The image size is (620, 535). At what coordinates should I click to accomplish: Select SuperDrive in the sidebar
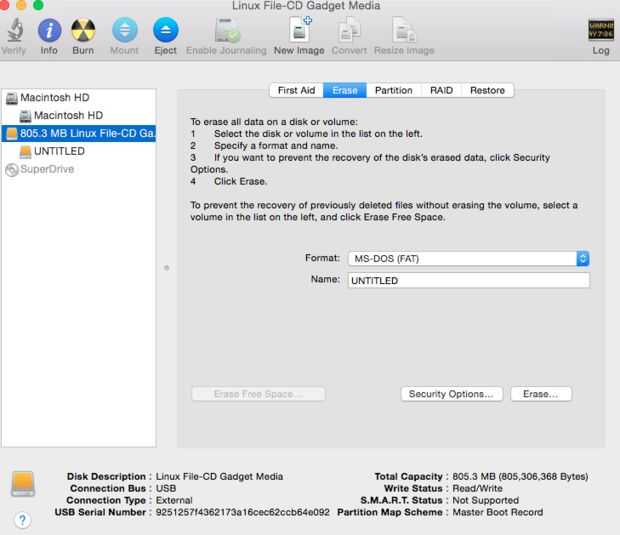point(79,169)
